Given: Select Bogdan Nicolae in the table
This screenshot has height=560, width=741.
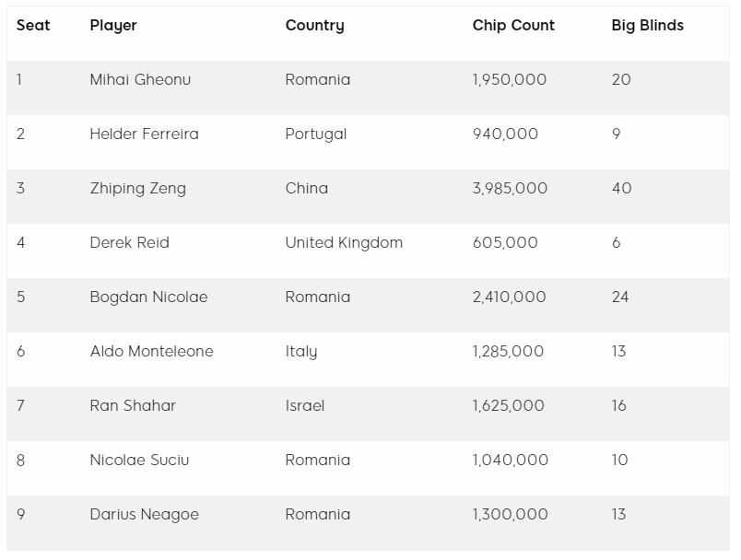Looking at the screenshot, I should tap(148, 297).
